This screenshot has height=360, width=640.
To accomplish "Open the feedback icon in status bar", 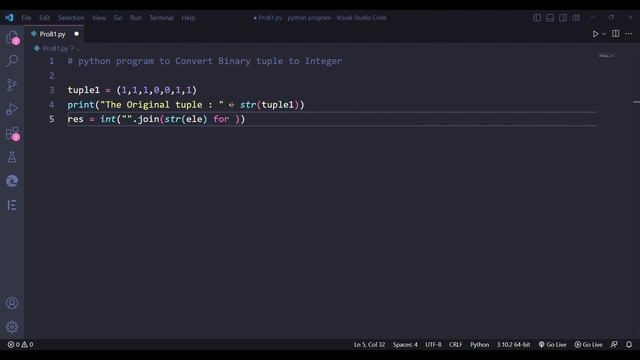I will click(614, 344).
